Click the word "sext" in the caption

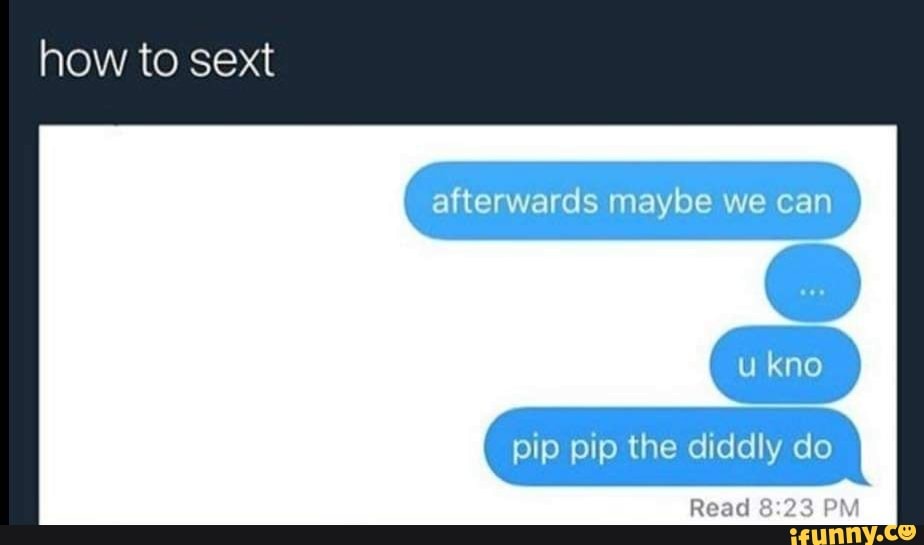click(232, 61)
